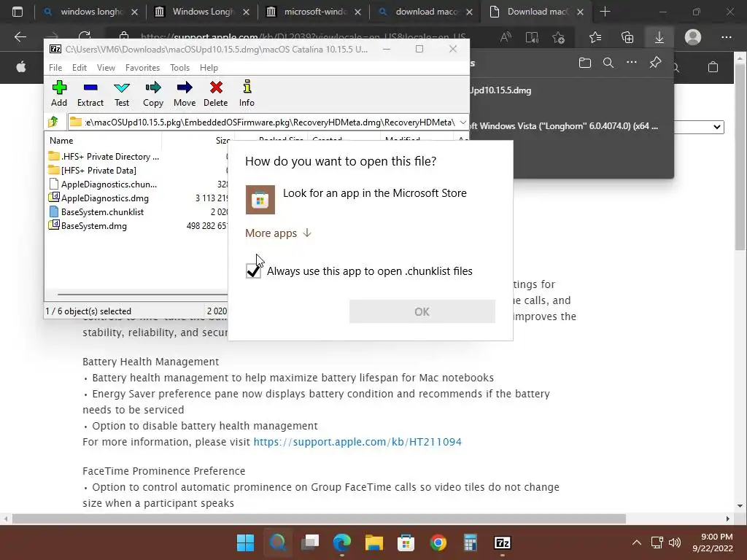Click the Add button in 7-Zip toolbar
This screenshot has width=747, height=560.
tap(59, 93)
